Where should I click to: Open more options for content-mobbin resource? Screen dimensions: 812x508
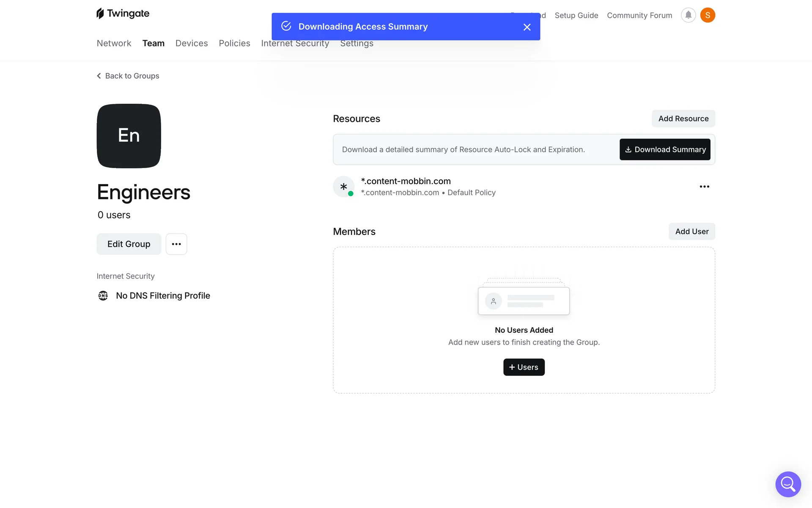pyautogui.click(x=704, y=187)
